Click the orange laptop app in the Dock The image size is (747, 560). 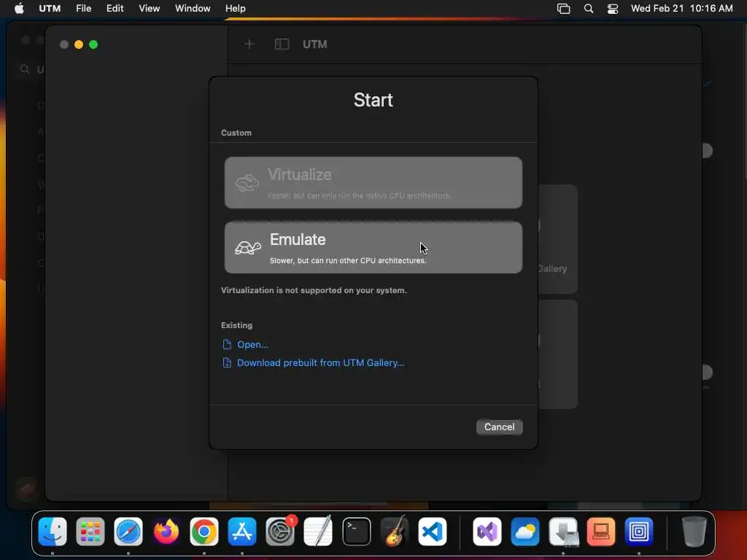tap(601, 532)
